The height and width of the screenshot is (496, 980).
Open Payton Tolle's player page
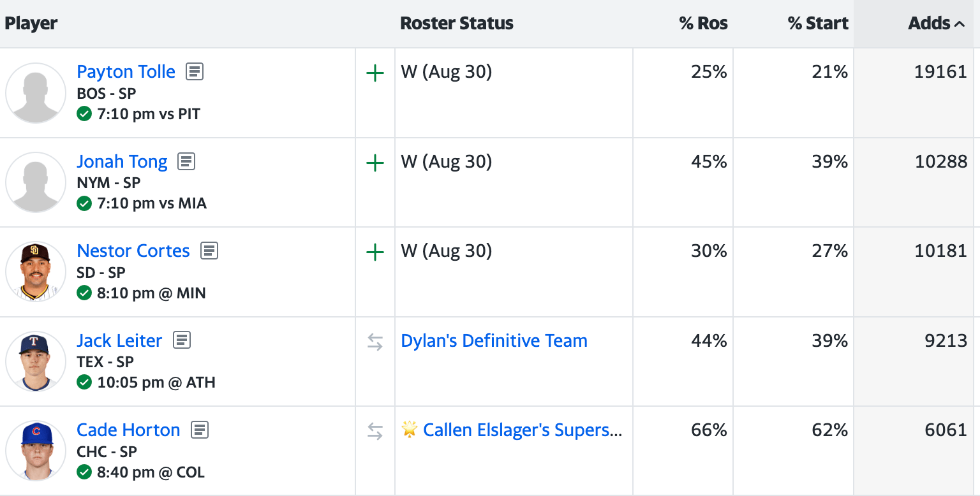tap(126, 71)
